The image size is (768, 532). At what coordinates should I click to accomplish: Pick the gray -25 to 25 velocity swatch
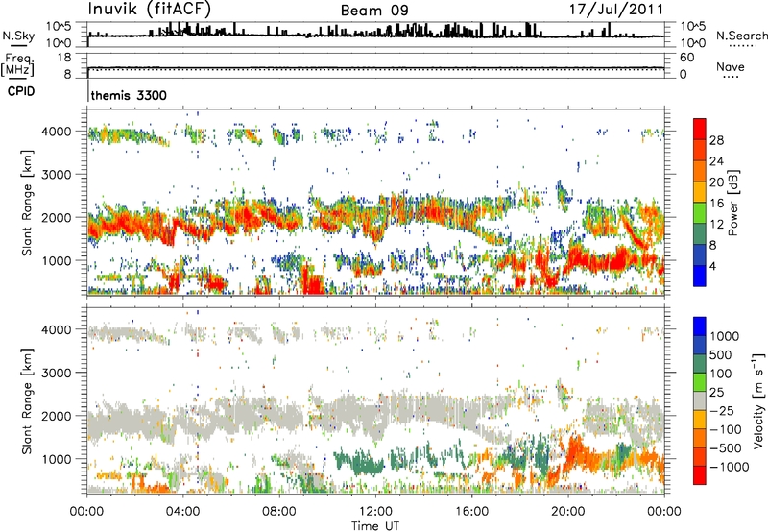[700, 400]
